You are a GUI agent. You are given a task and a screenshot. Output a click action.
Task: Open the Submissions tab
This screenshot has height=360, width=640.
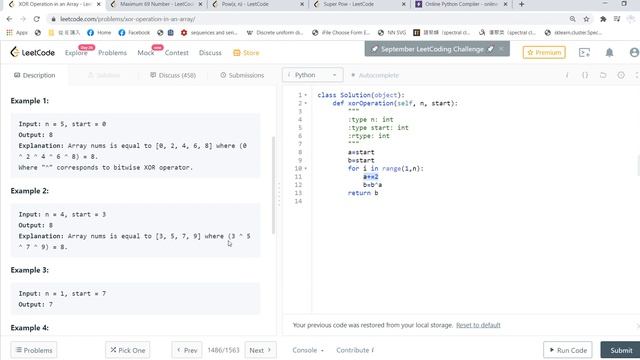242,75
